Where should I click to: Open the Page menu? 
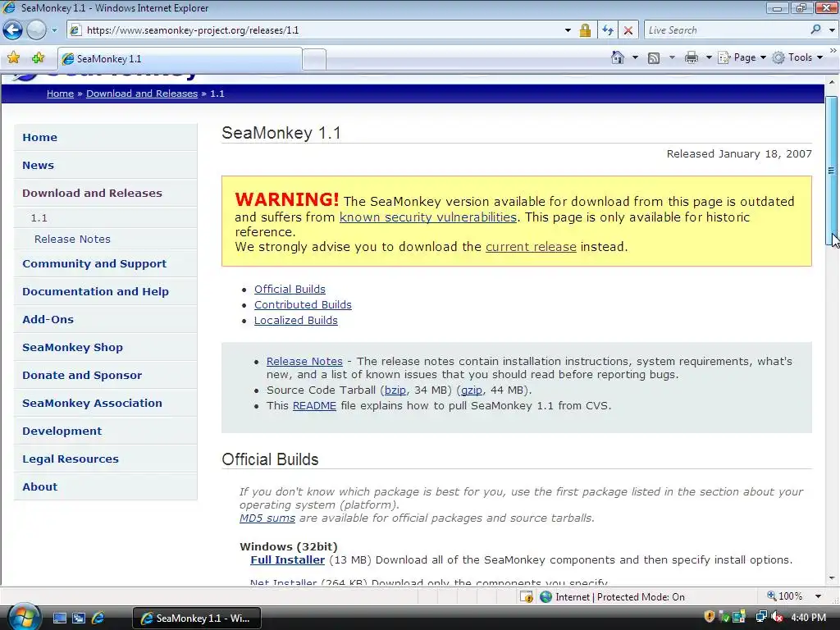click(x=742, y=57)
